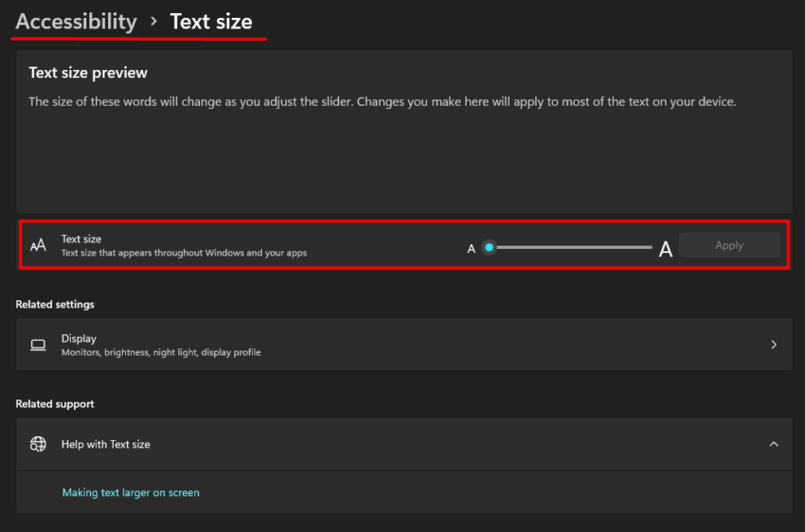Click the Text size breadcrumb title
Image resolution: width=805 pixels, height=532 pixels.
(211, 22)
